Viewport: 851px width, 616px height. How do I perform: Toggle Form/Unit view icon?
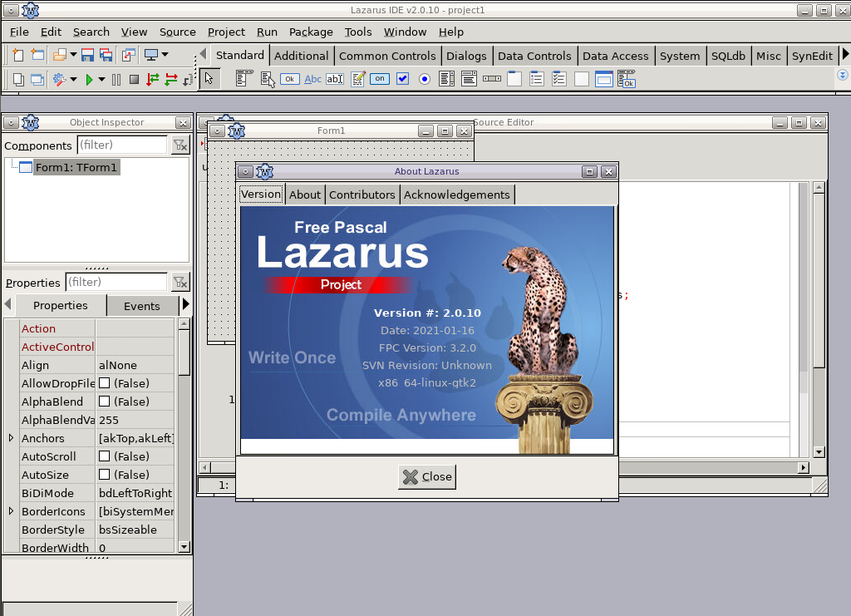[x=129, y=55]
